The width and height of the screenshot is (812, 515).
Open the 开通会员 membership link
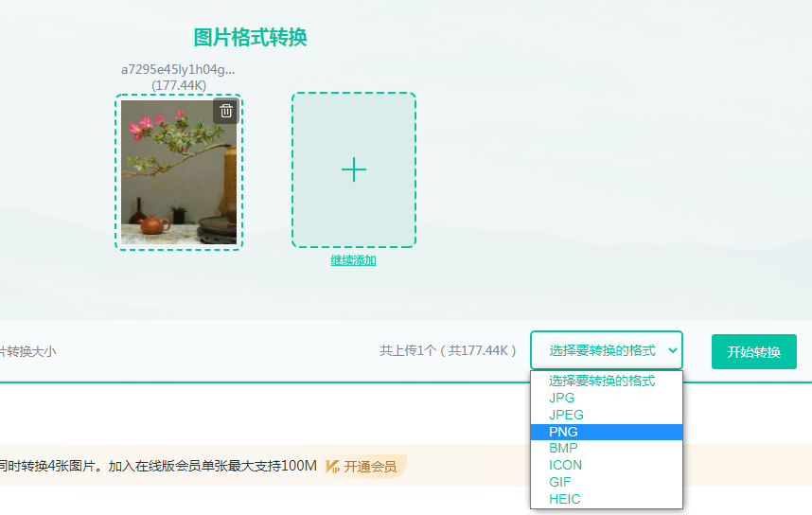pyautogui.click(x=370, y=467)
